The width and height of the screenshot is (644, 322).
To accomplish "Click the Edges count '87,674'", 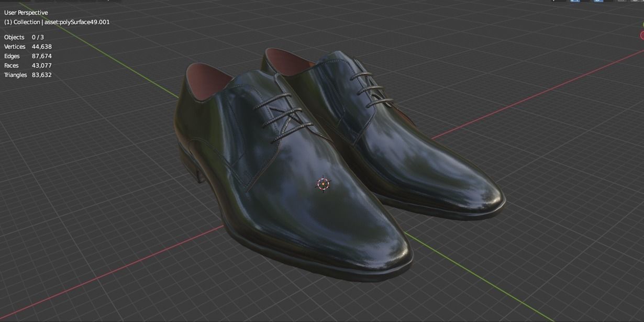I will click(42, 56).
